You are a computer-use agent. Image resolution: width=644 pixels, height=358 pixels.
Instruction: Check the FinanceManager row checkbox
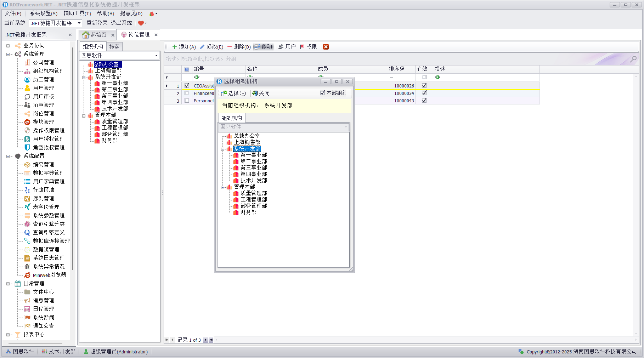pos(187,93)
